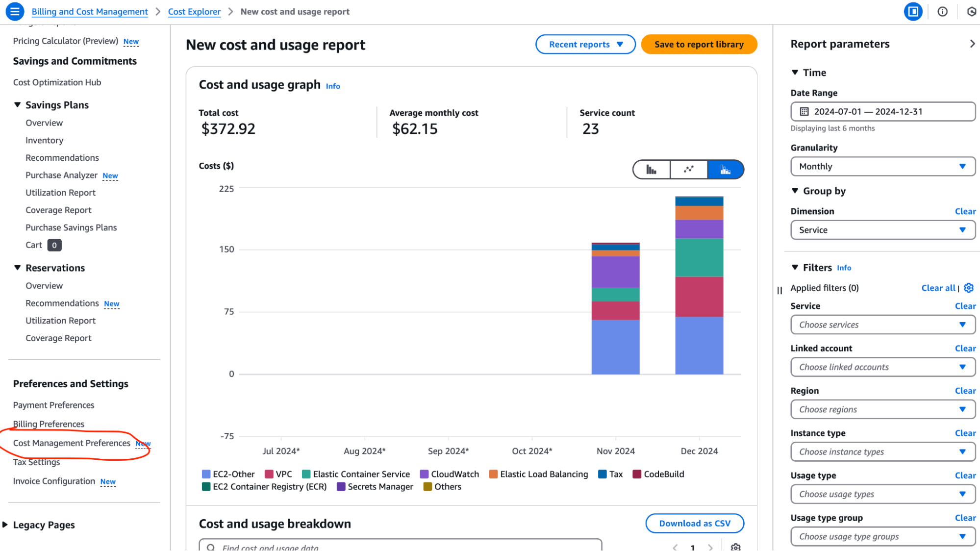
Task: Open the Granularity Monthly dropdown
Action: 882,166
